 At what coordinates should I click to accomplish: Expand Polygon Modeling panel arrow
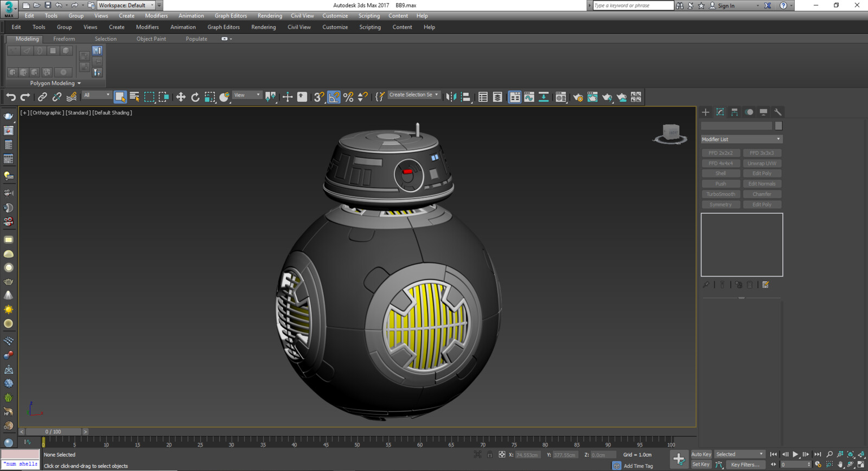79,84
